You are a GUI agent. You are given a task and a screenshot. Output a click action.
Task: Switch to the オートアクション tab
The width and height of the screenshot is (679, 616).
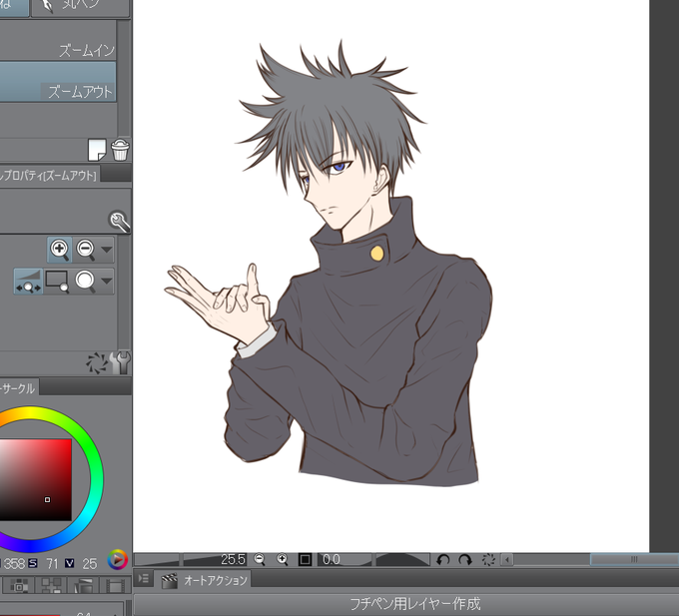204,580
